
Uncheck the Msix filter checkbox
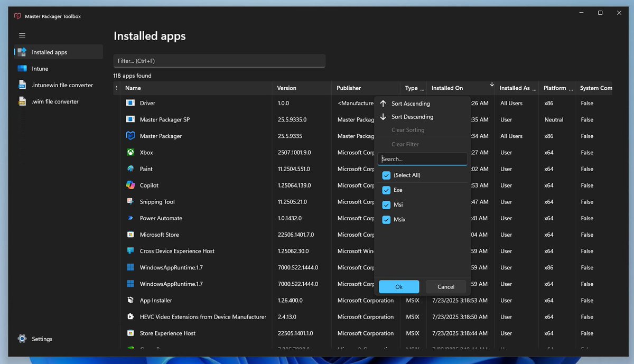coord(386,219)
